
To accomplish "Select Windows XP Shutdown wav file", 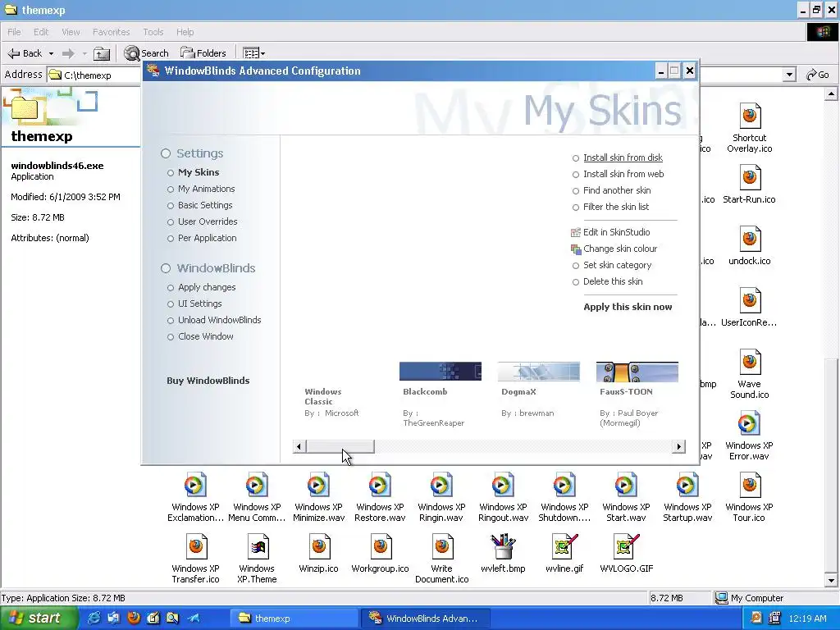I will [x=564, y=486].
